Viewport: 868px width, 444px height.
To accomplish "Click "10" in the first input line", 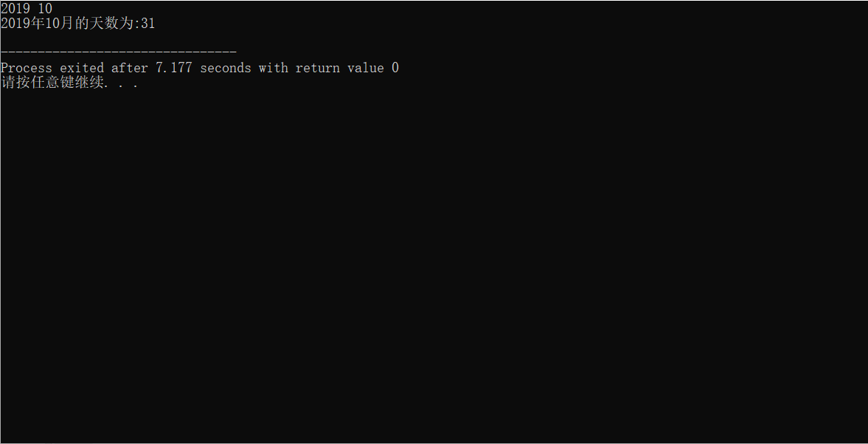I will point(45,9).
